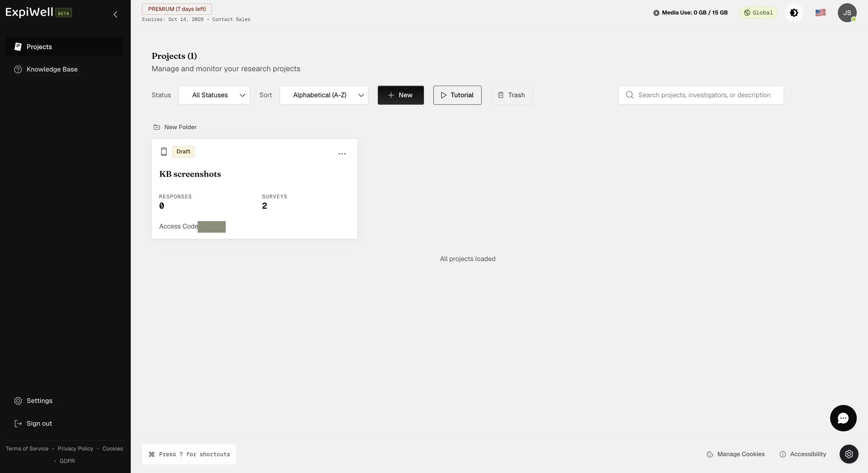Click the Contact Sales link
The height and width of the screenshot is (473, 868).
pos(231,19)
